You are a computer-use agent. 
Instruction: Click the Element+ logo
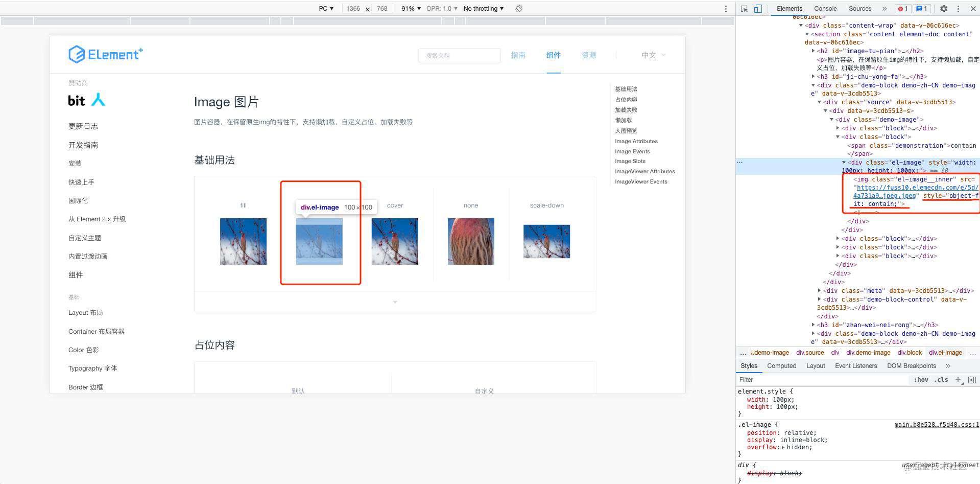[x=106, y=54]
